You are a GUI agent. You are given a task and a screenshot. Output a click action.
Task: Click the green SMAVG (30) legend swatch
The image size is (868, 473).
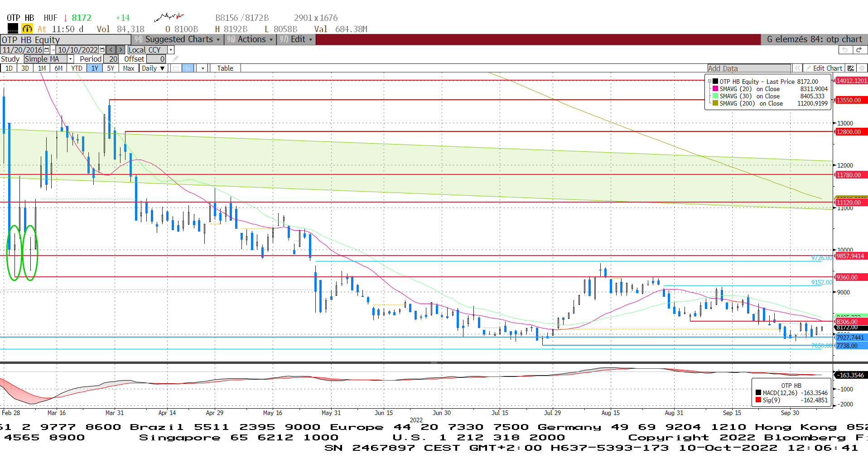point(715,96)
